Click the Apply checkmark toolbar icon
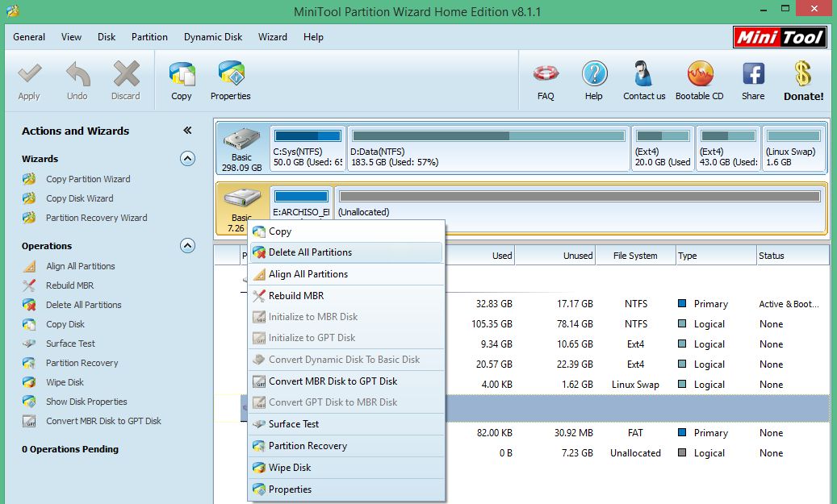This screenshot has height=504, width=837. (x=29, y=75)
